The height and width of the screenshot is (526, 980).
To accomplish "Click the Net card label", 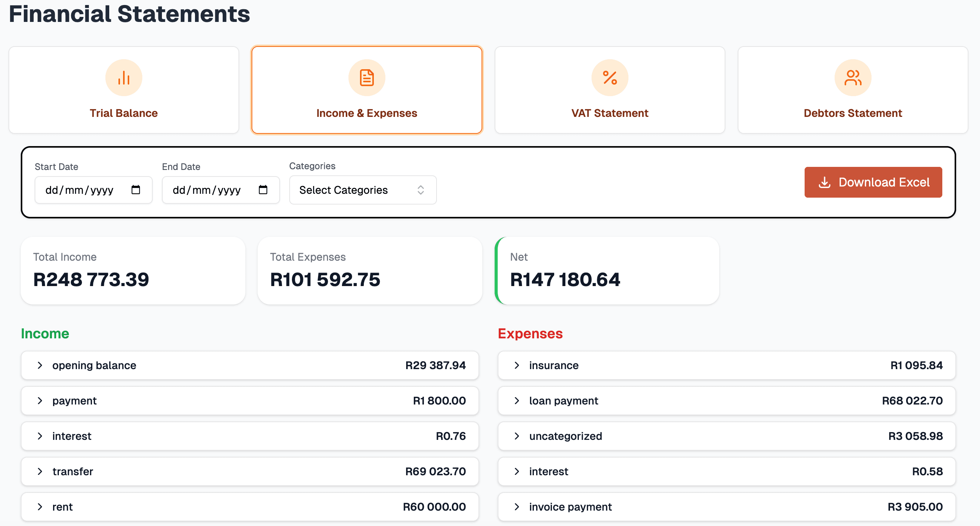I will (x=519, y=257).
